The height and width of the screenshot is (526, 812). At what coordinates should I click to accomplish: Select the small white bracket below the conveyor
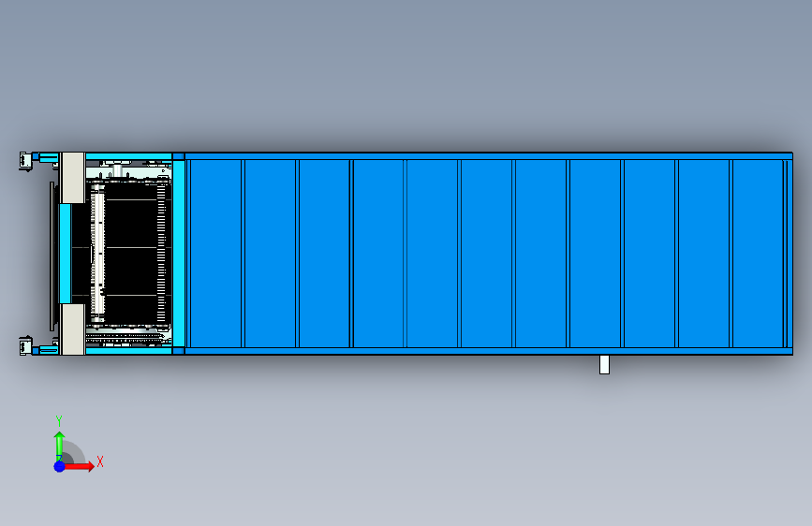pos(604,364)
